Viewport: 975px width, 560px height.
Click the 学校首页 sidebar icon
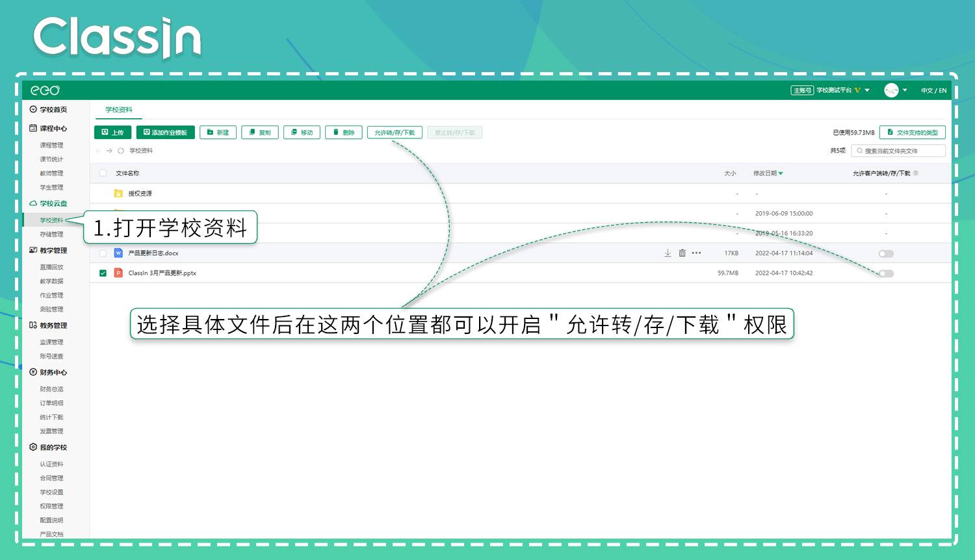[x=33, y=109]
